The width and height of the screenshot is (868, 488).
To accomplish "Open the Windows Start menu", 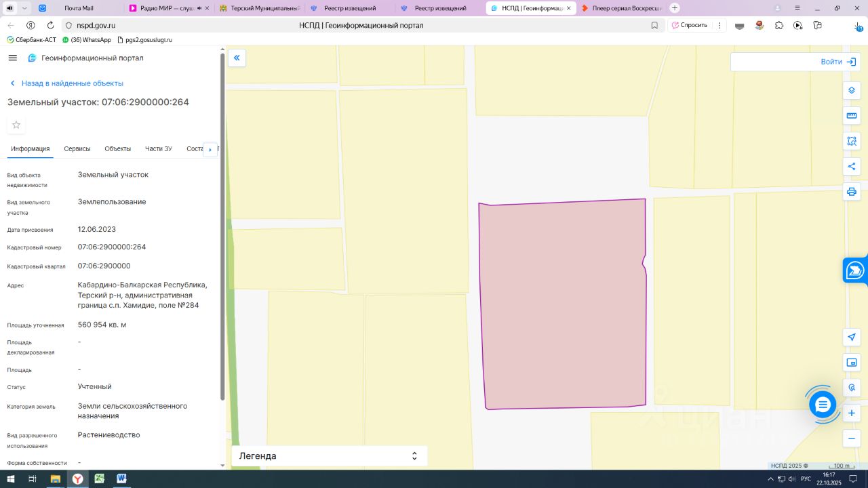I will (9, 479).
